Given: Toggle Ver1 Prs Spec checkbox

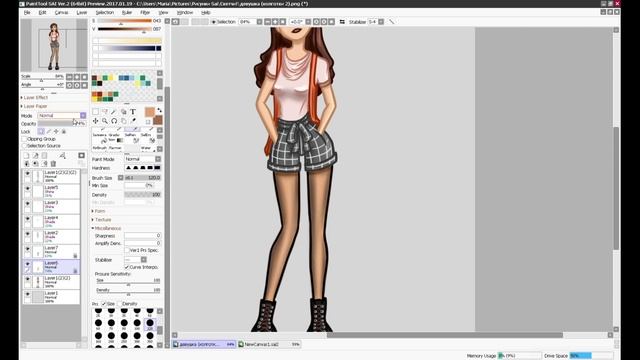Looking at the screenshot, I should point(127,250).
